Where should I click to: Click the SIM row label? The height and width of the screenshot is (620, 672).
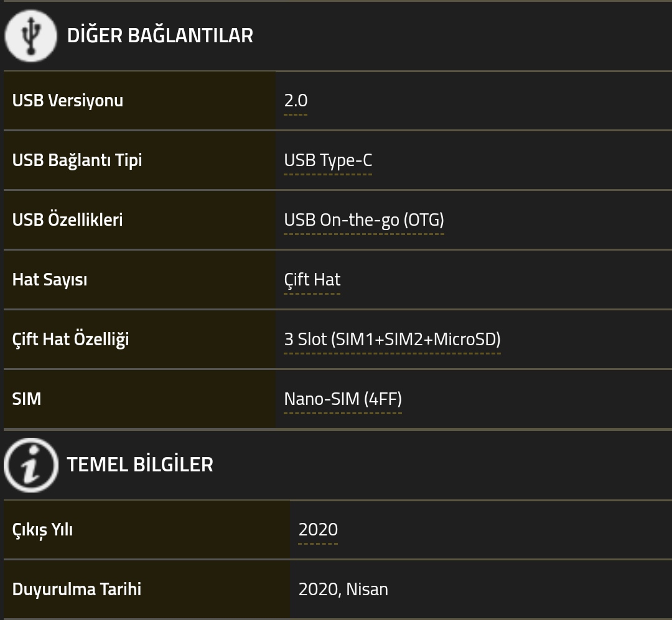click(x=27, y=399)
